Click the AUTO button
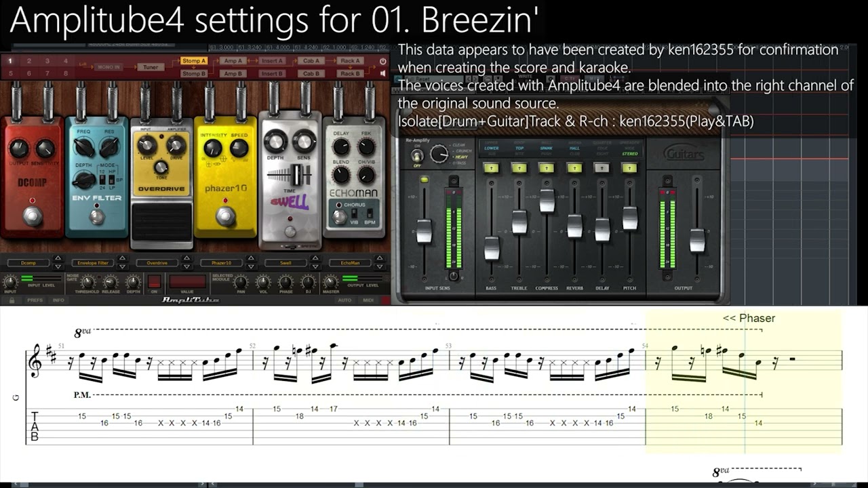Image resolution: width=868 pixels, height=488 pixels. [344, 300]
